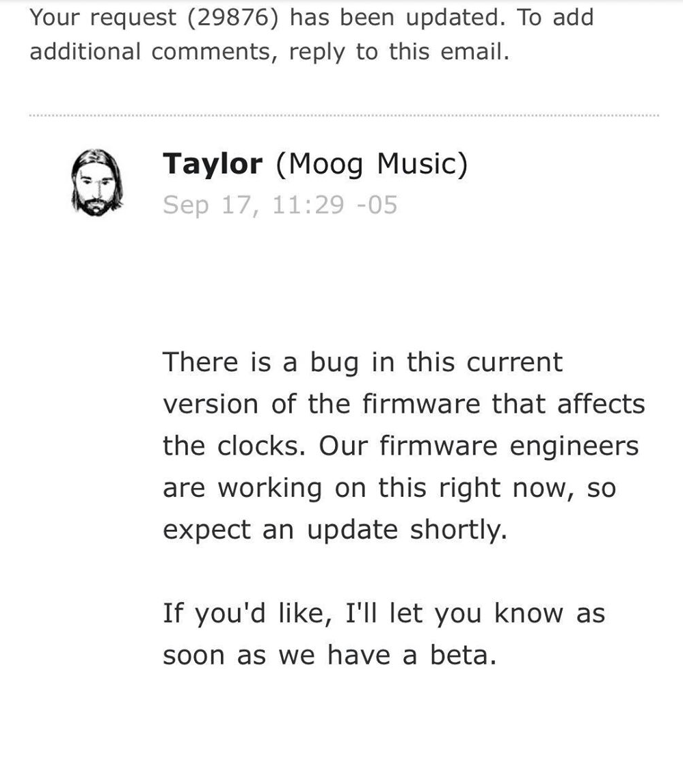683x784 pixels.
Task: Click the sender name Taylor
Action: pyautogui.click(x=212, y=164)
